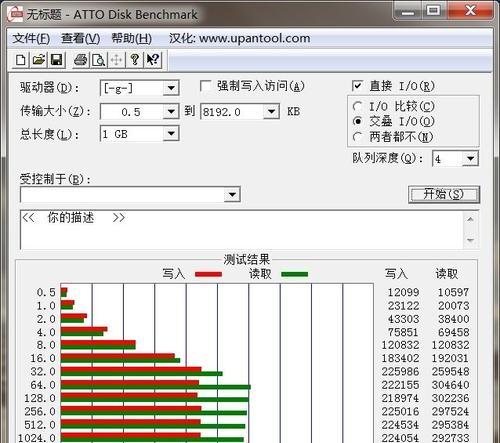
Task: Click the About question mark icon
Action: (x=135, y=60)
